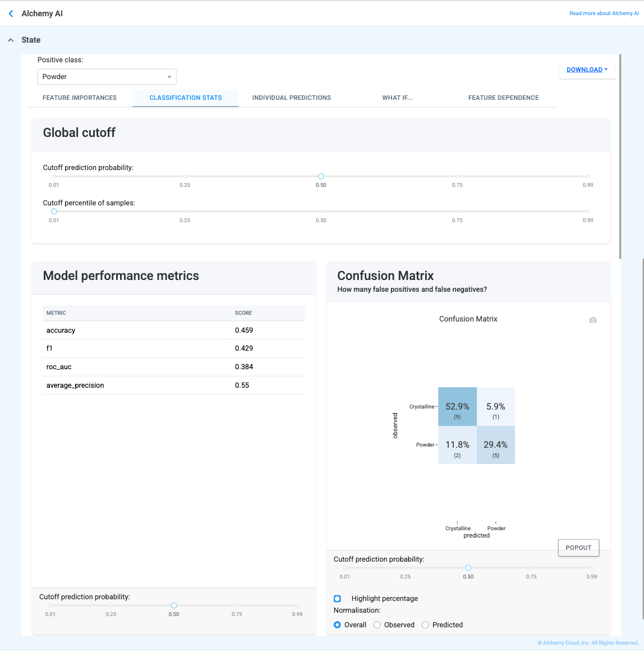Switch to the INDIVIDUAL PREDICTIONS tab
Screen dimensions: 644x652
[292, 98]
